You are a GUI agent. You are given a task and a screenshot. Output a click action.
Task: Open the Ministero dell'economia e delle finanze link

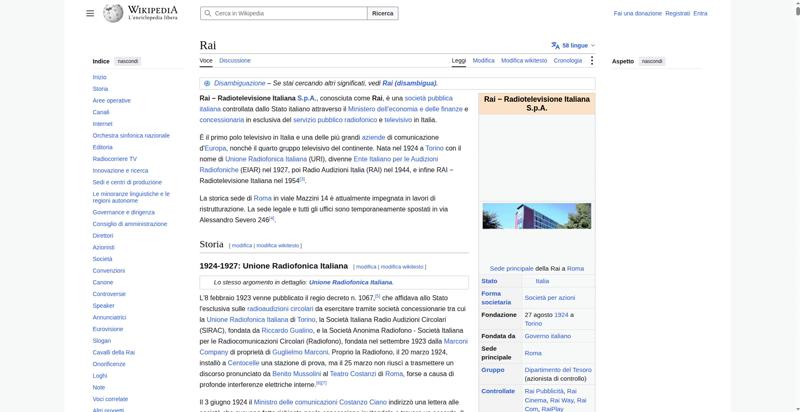pyautogui.click(x=405, y=109)
